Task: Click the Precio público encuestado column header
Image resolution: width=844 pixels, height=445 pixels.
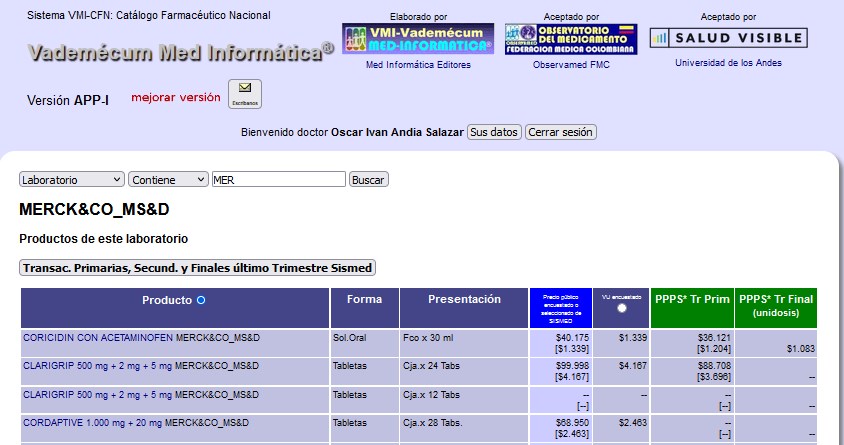Action: 560,308
